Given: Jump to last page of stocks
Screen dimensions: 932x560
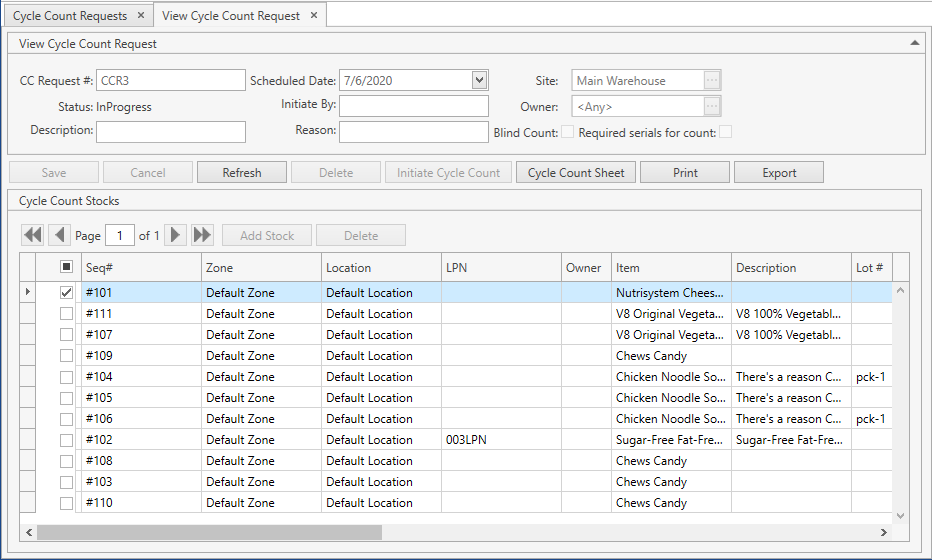Looking at the screenshot, I should [x=203, y=235].
